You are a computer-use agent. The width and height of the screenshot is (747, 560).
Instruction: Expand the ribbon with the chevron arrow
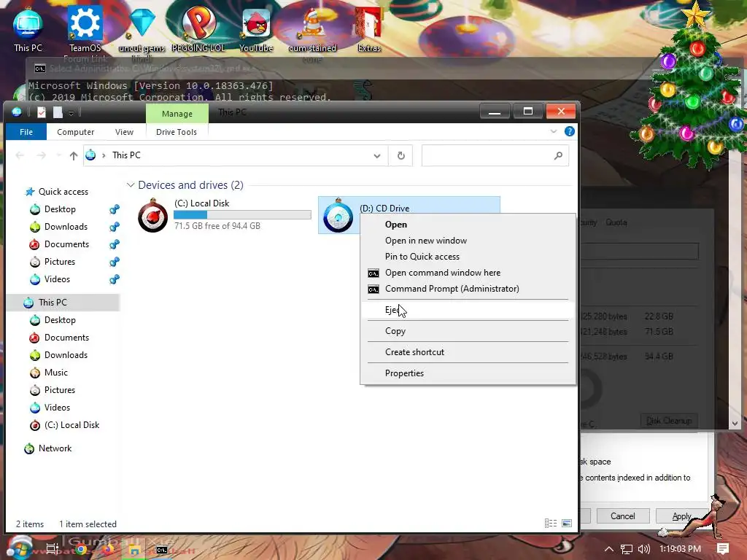coord(553,131)
